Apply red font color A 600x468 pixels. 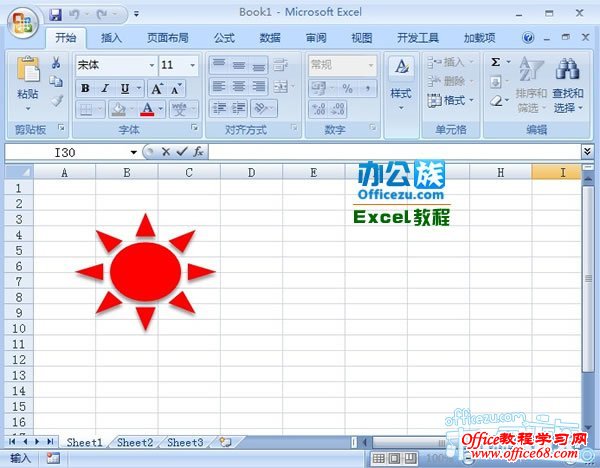coord(147,109)
